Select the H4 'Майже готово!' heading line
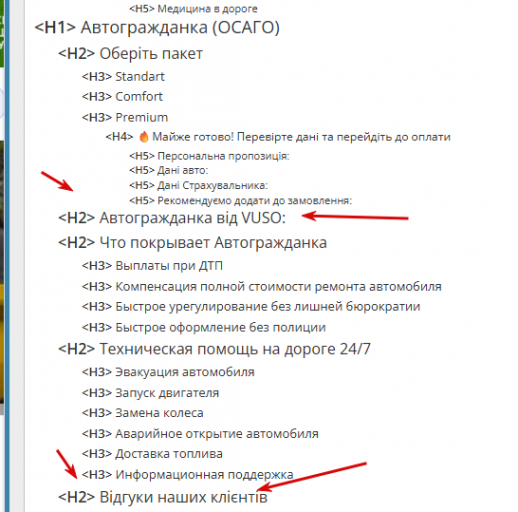This screenshot has width=518, height=512. (x=278, y=137)
